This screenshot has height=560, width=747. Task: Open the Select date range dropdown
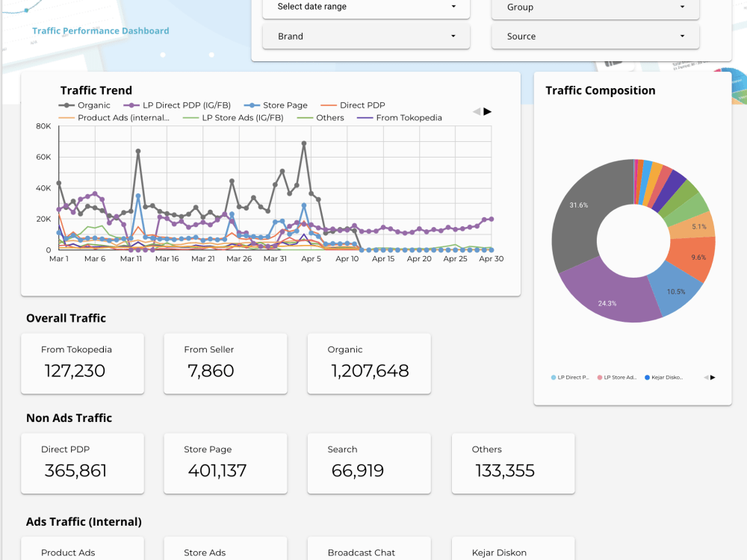point(366,7)
